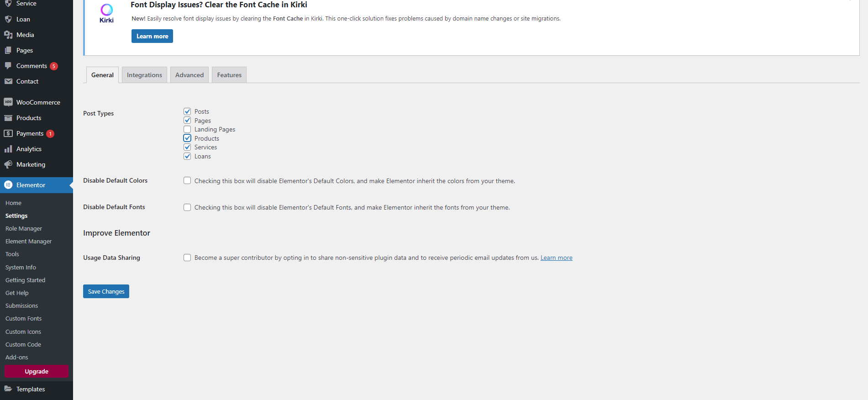Click the Payments dollar icon
The image size is (868, 400).
pyautogui.click(x=8, y=133)
